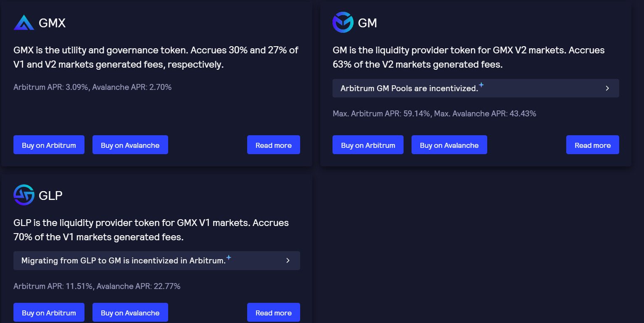Image resolution: width=644 pixels, height=323 pixels.
Task: Click Read more in the GLP card
Action: (273, 312)
